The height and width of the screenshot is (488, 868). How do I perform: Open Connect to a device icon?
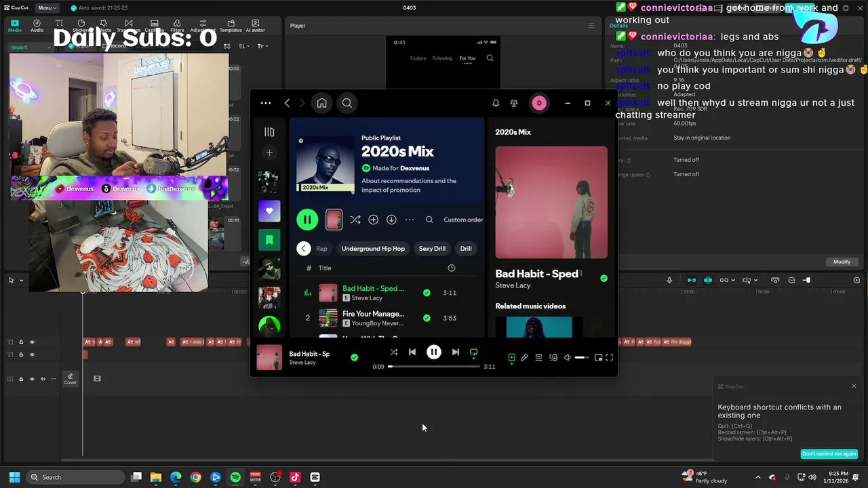click(x=553, y=358)
